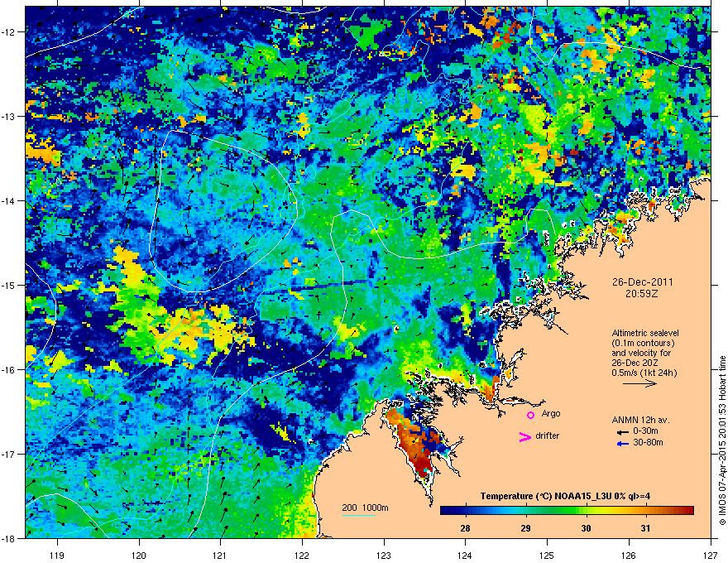Click longitude axis label '123'
The image size is (728, 563).
(x=384, y=555)
